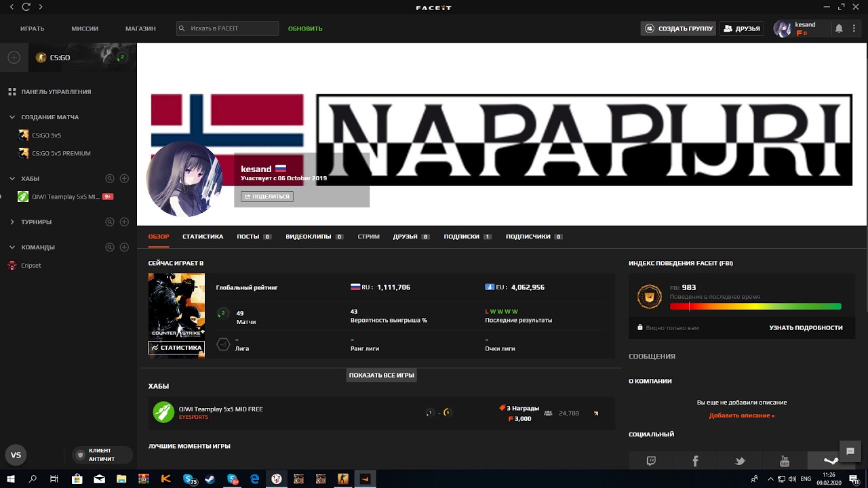The width and height of the screenshot is (868, 488).
Task: Open the Windows notification center
Action: [x=854, y=479]
